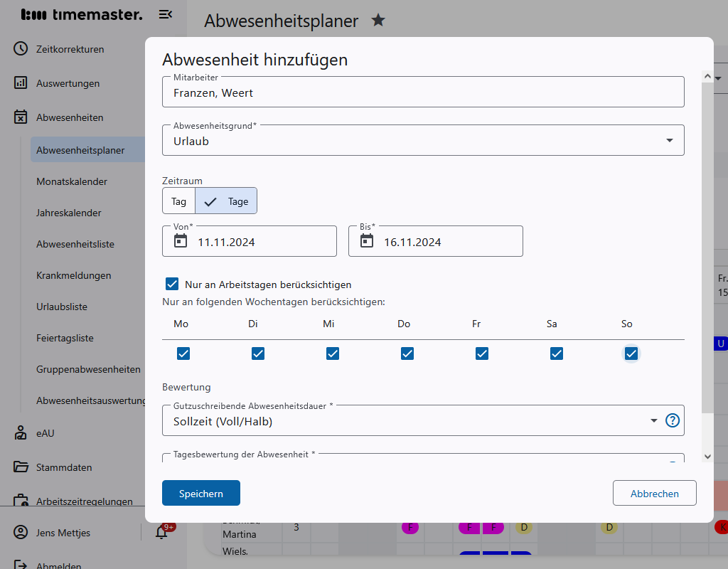Click the help icon next to Sollzeit dropdown
The height and width of the screenshot is (569, 728).
pos(673,420)
